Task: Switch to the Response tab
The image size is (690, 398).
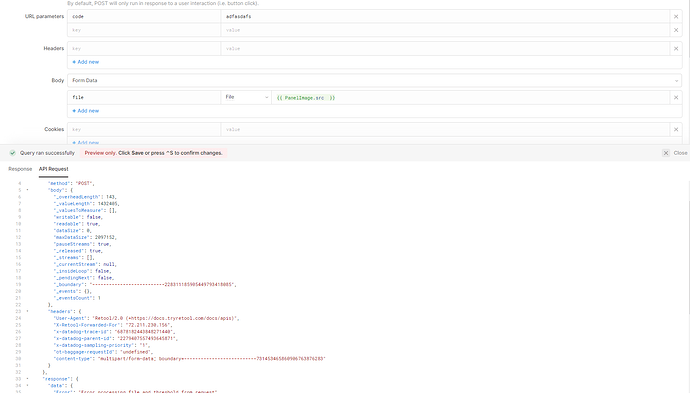Action: [x=20, y=169]
